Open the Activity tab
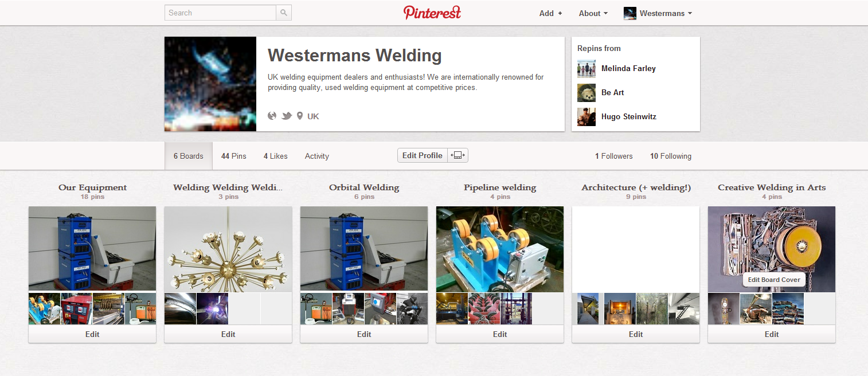The image size is (868, 376). [316, 156]
